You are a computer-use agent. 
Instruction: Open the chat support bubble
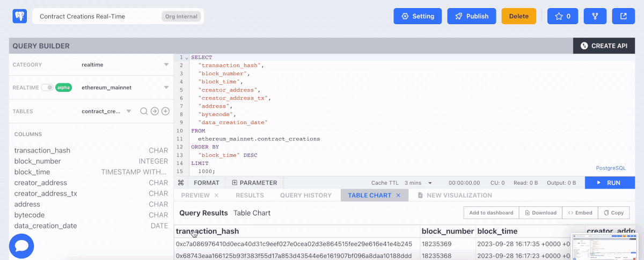coord(21,246)
